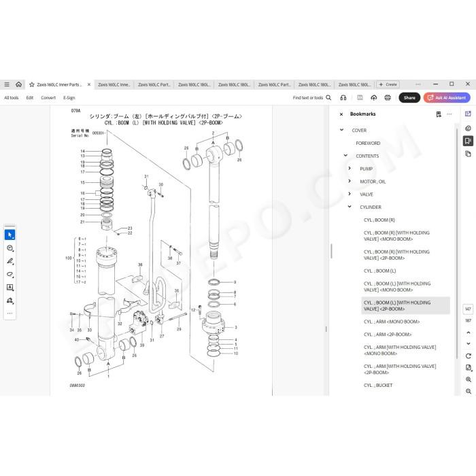The height and width of the screenshot is (476, 476).
Task: Open the CYL ; BOOM (R) bookmark
Action: pyautogui.click(x=379, y=220)
